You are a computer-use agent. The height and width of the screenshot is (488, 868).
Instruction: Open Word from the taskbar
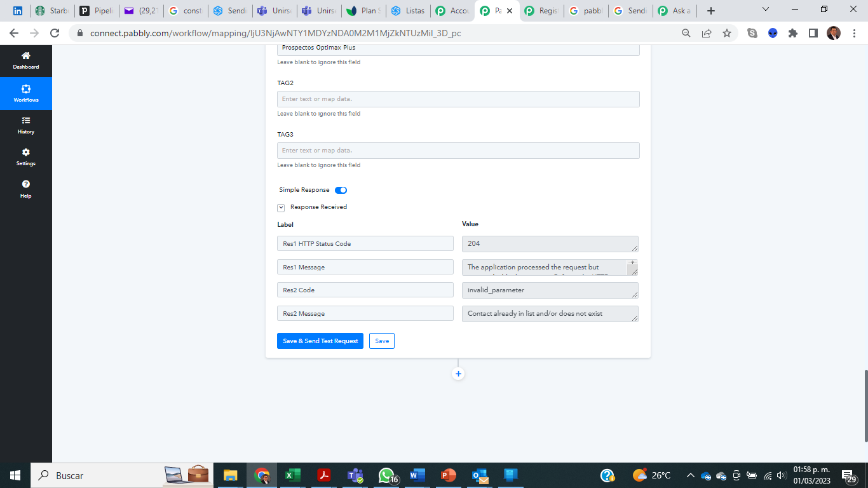pyautogui.click(x=417, y=475)
